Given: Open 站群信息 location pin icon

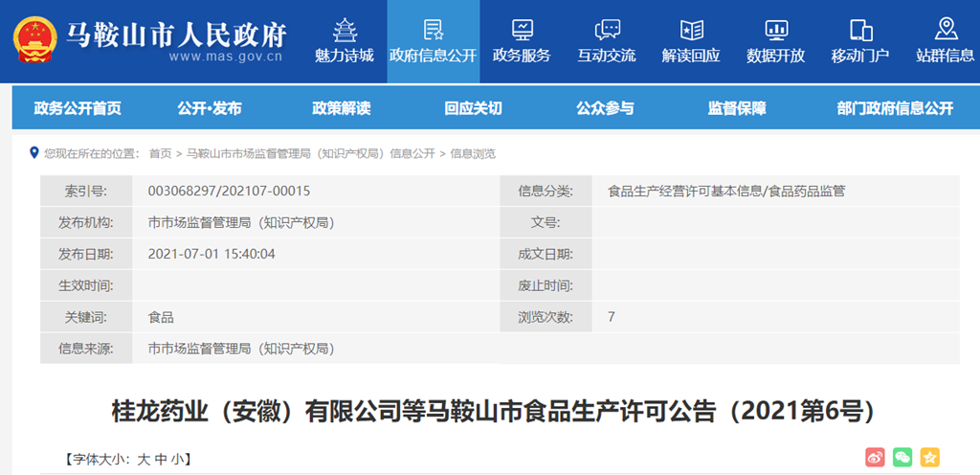Looking at the screenshot, I should [946, 29].
